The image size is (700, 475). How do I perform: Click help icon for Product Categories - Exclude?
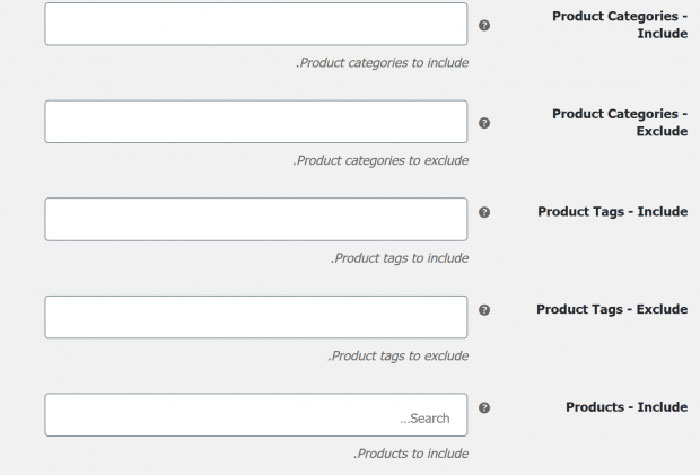click(x=485, y=123)
